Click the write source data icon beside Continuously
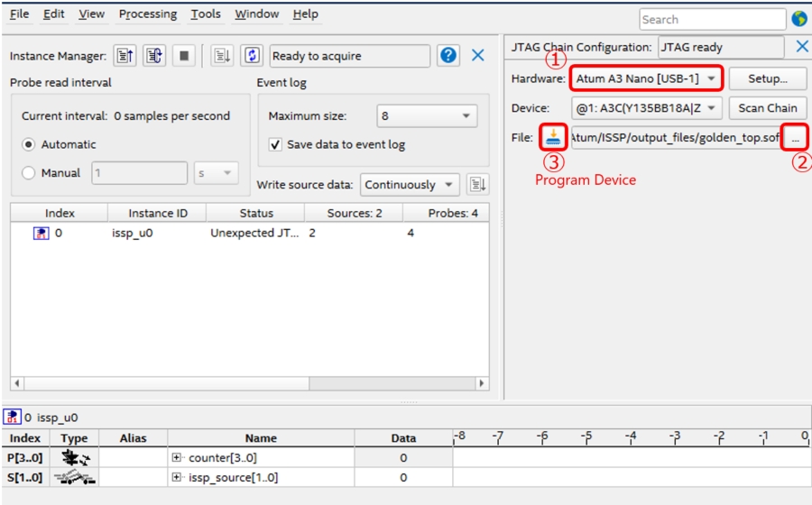 (x=477, y=185)
